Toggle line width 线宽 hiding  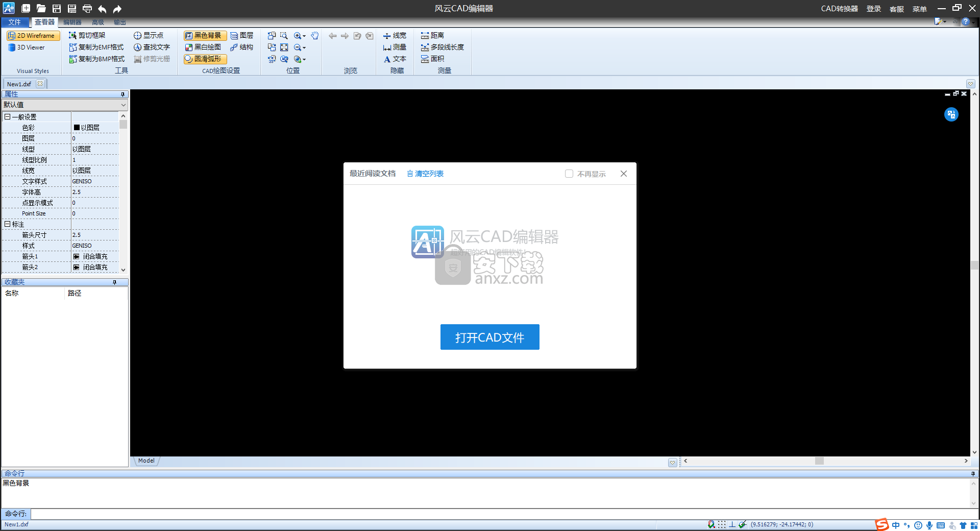coord(395,35)
